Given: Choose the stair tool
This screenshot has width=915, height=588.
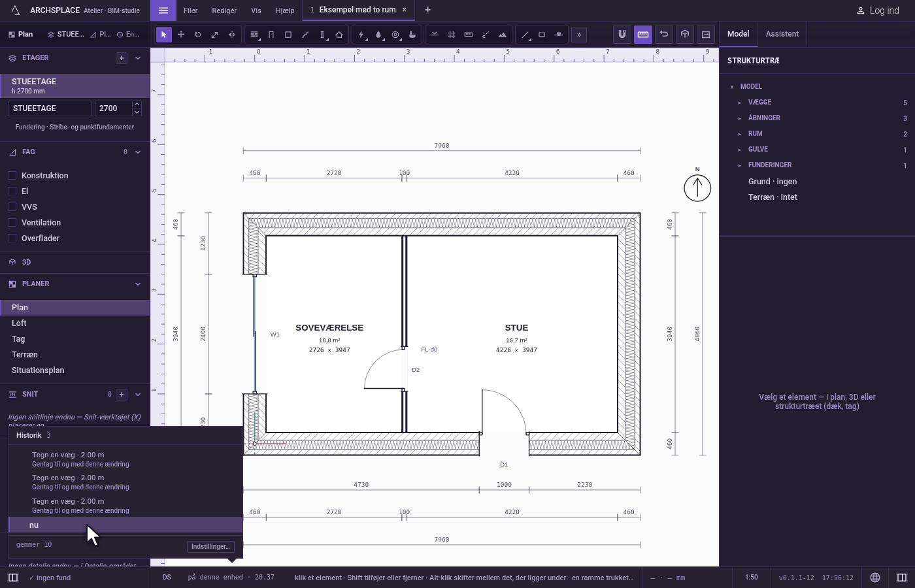Looking at the screenshot, I should point(305,35).
